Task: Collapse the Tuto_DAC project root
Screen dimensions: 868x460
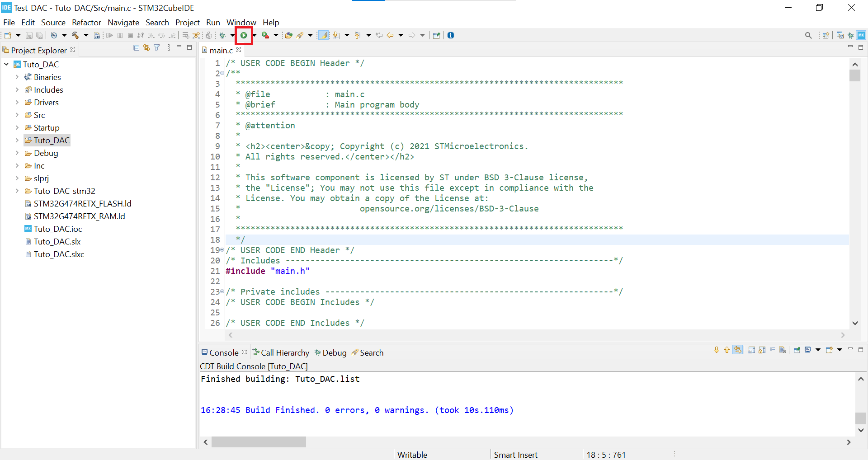Action: pyautogui.click(x=6, y=65)
